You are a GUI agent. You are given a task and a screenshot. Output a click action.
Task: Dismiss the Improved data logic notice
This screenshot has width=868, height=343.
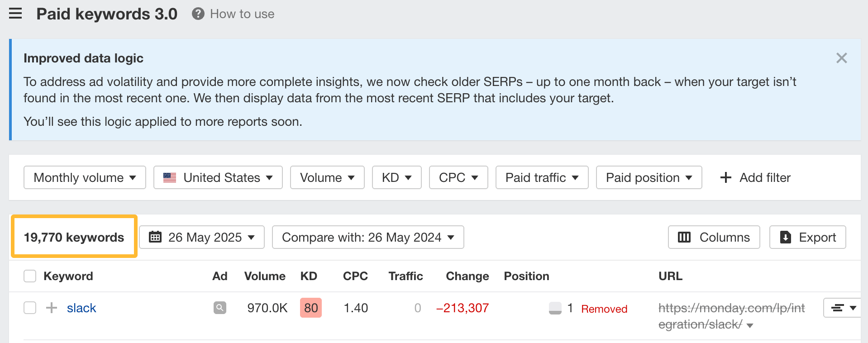click(841, 58)
